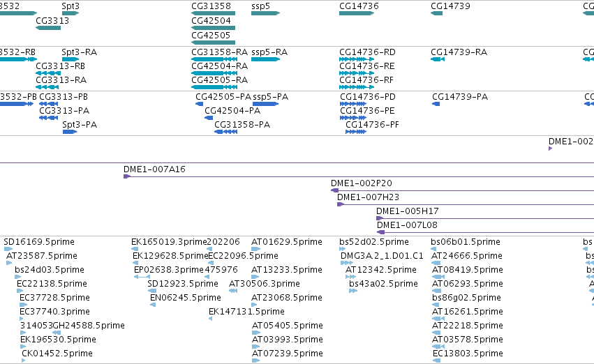Click EST EK129628.5prime
This screenshot has width=594, height=364.
point(135,263)
